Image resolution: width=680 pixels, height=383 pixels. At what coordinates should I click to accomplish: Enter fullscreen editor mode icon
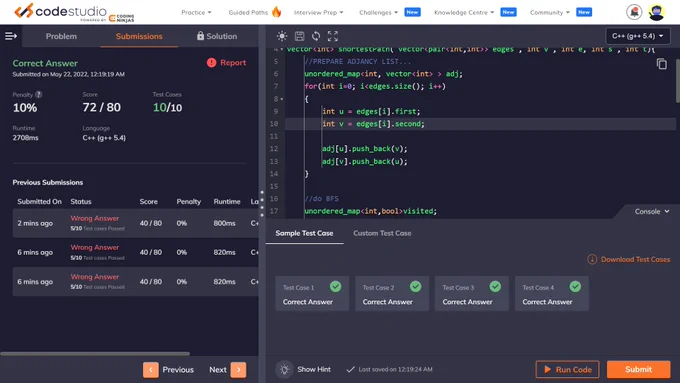coord(333,36)
